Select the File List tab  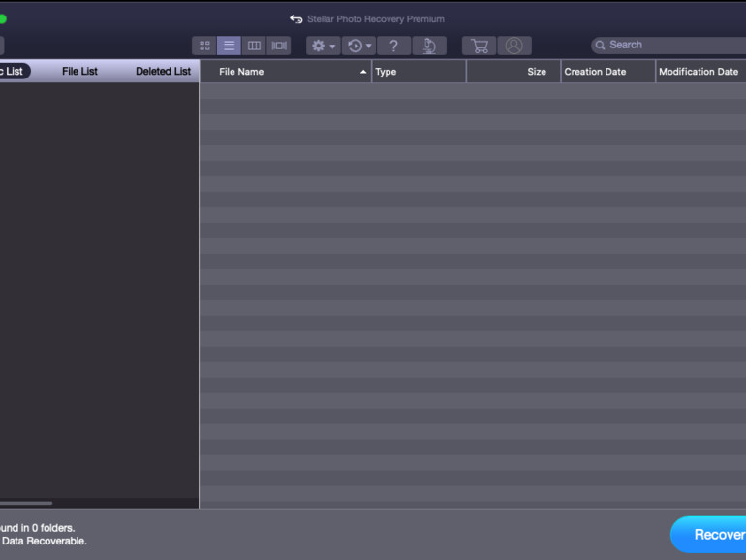[79, 72]
